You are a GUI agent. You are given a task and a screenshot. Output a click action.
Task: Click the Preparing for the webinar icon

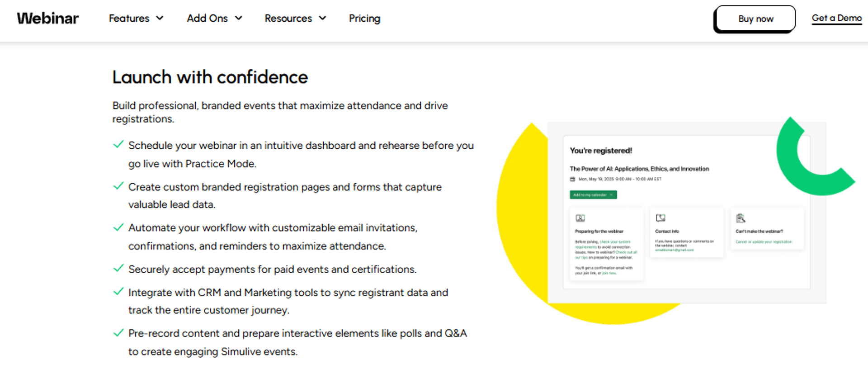(x=580, y=218)
